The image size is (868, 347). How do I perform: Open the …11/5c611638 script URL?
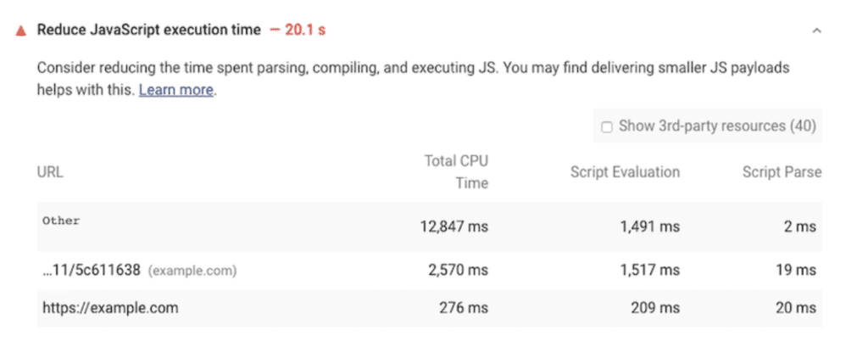92,271
